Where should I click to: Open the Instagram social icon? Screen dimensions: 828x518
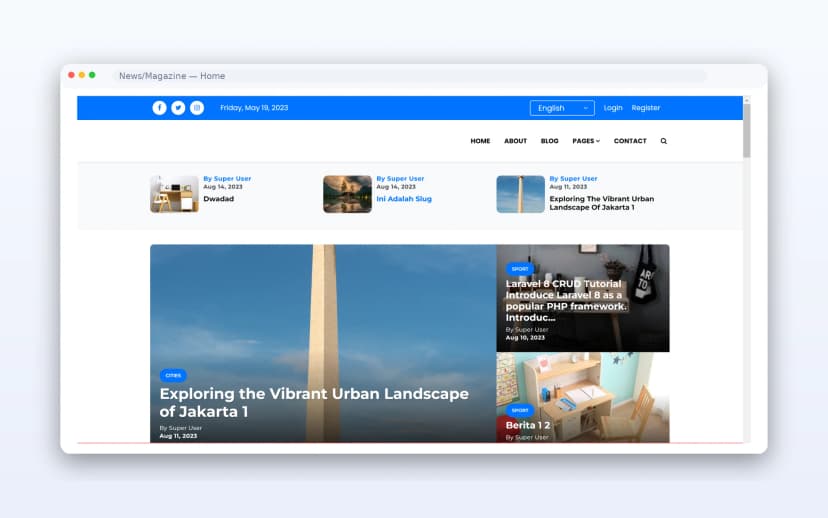197,108
